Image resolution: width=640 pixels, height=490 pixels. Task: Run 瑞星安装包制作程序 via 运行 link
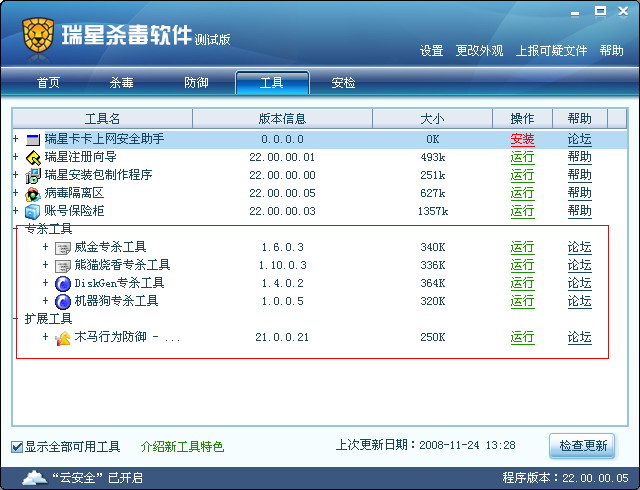point(522,175)
